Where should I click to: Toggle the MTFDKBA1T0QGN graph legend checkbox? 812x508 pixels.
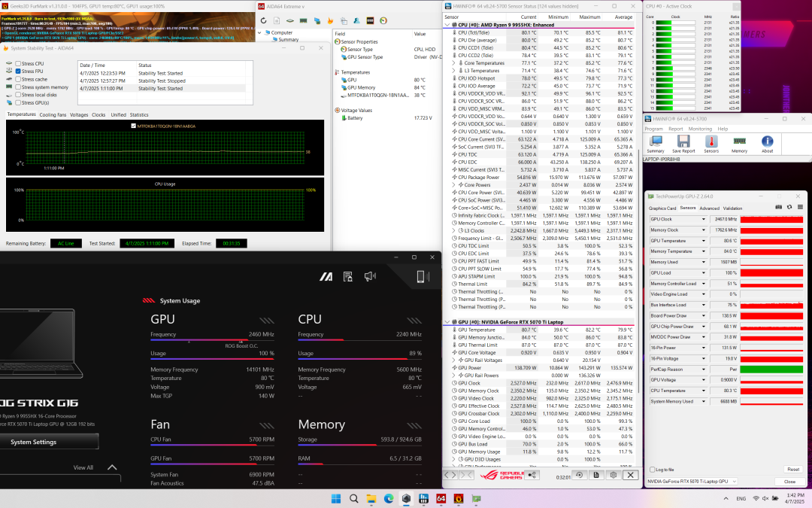click(134, 126)
